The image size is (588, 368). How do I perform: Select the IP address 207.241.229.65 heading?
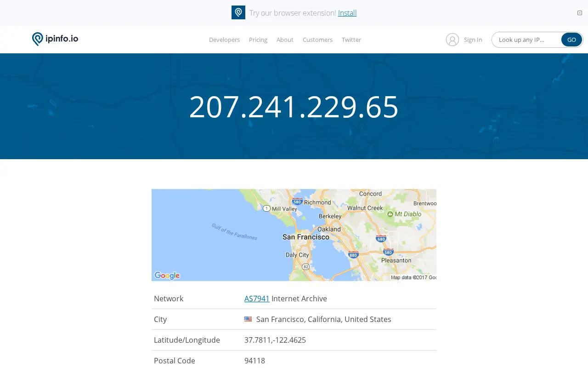294,106
